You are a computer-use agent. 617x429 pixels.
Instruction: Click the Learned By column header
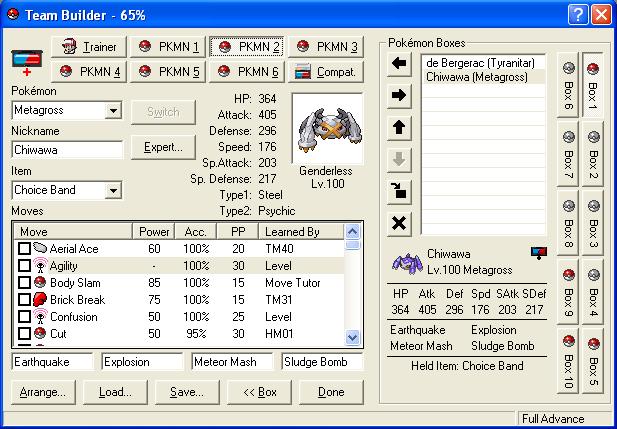coord(301,231)
